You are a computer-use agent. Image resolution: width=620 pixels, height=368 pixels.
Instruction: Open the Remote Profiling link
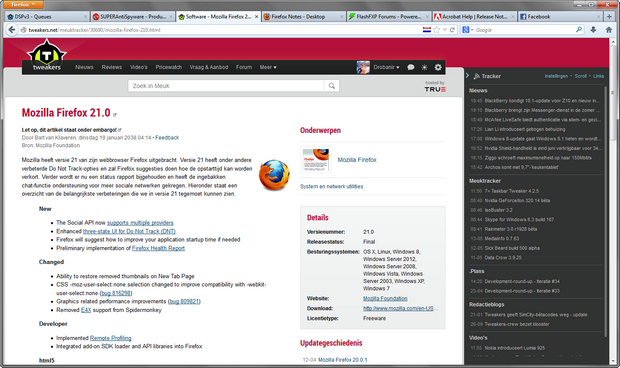click(110, 338)
